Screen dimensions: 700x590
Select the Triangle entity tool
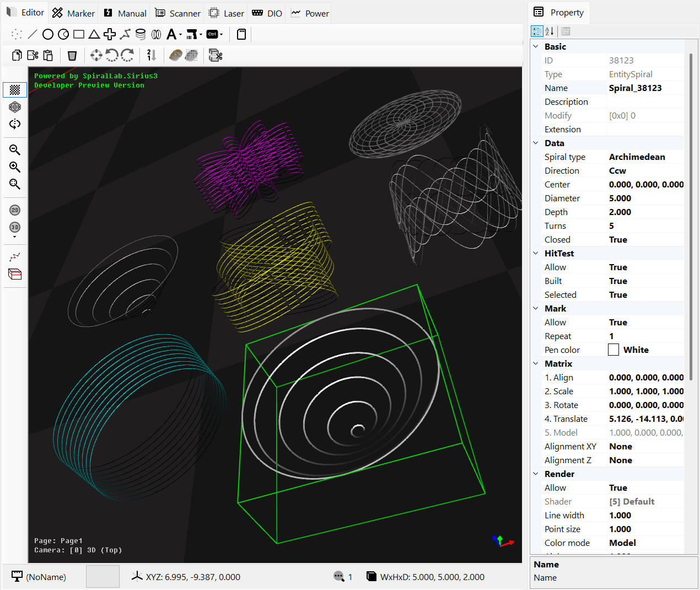tap(94, 34)
